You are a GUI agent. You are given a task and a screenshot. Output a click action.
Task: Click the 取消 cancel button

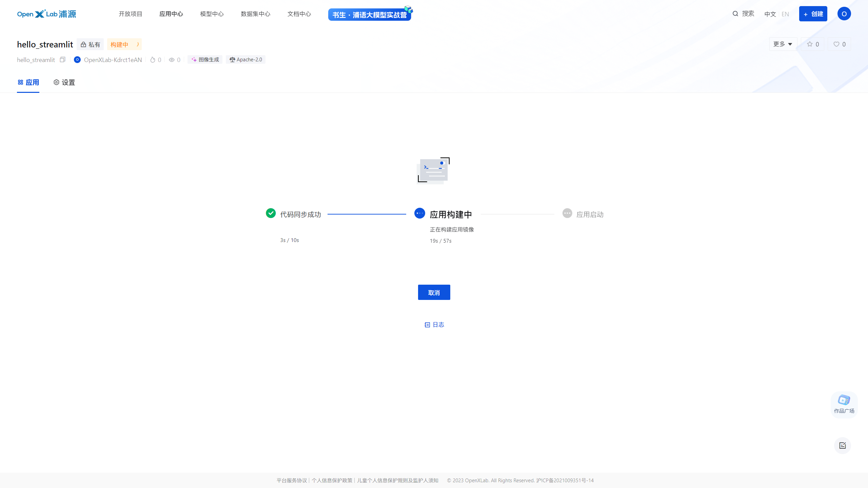coord(434,292)
